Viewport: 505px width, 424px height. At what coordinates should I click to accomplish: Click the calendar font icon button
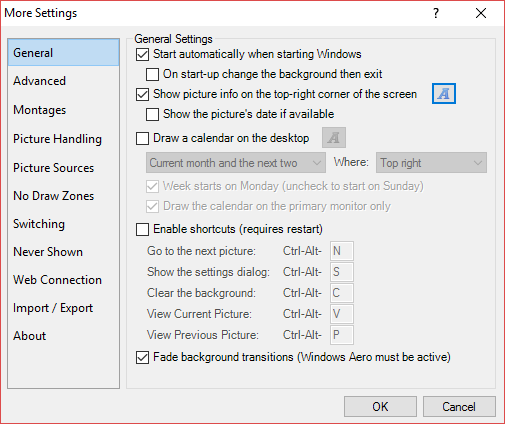click(x=334, y=137)
